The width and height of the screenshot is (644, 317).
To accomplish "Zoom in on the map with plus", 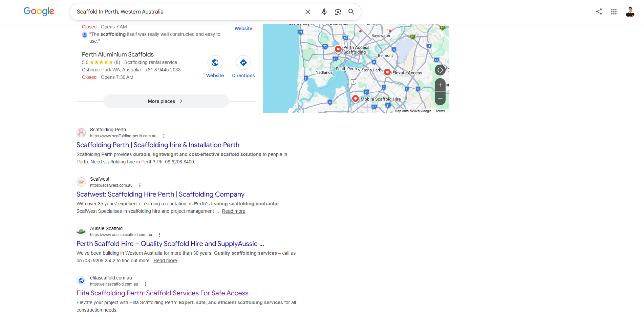I will point(440,85).
